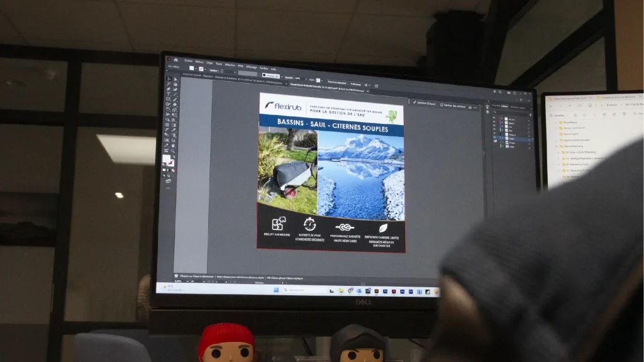Pick the Type tool in toolbar
The width and height of the screenshot is (644, 362).
coord(168,94)
